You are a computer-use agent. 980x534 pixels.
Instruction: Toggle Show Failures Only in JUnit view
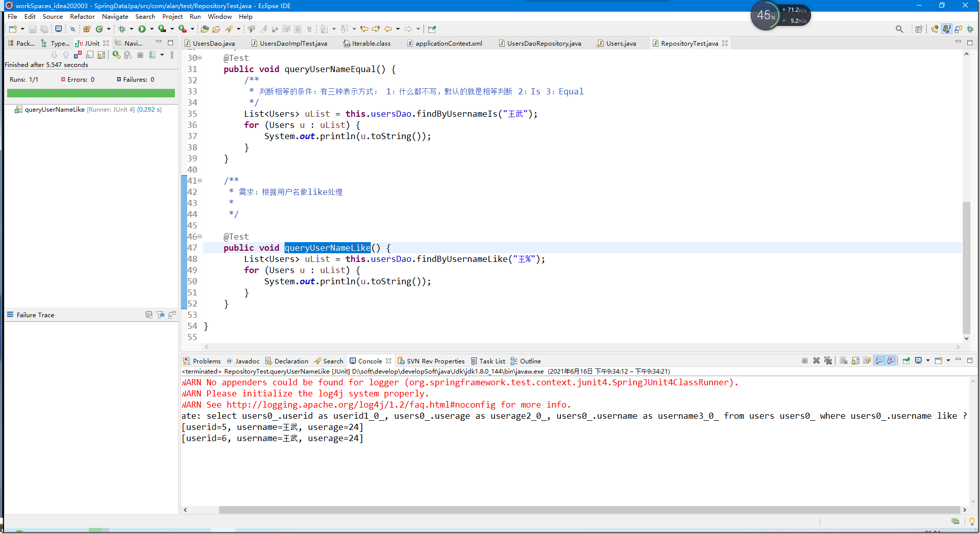tap(78, 55)
